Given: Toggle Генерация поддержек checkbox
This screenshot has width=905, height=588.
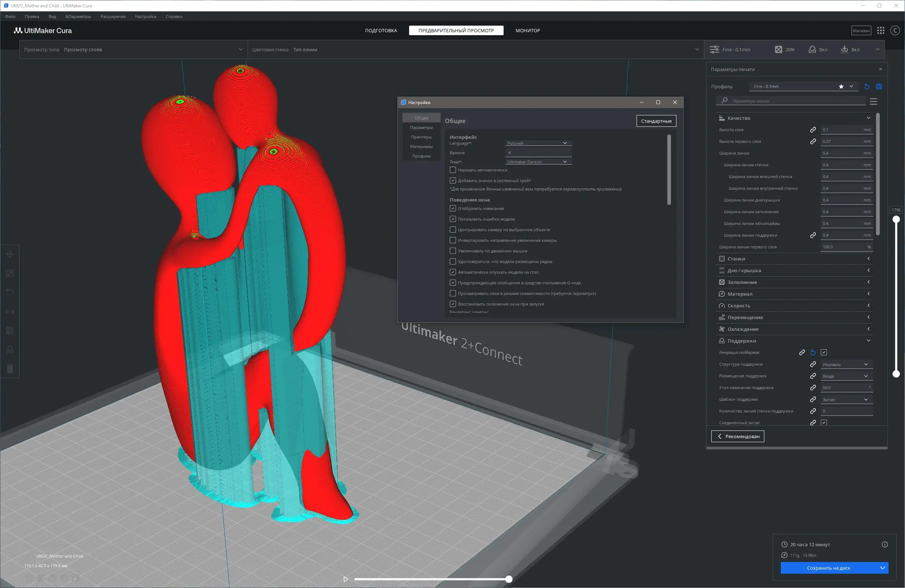Looking at the screenshot, I should click(824, 352).
